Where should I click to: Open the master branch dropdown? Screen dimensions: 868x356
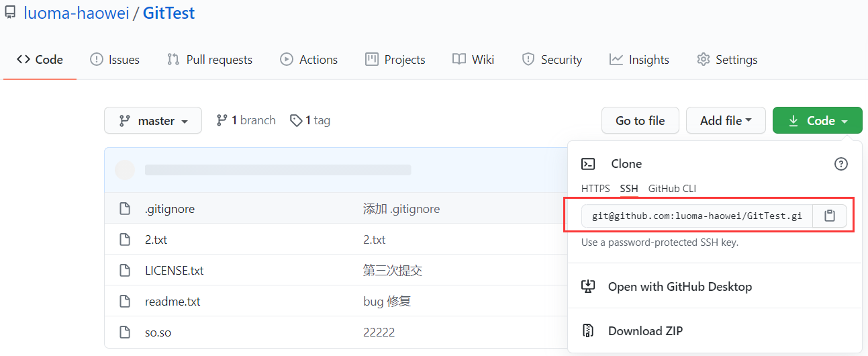click(x=153, y=121)
